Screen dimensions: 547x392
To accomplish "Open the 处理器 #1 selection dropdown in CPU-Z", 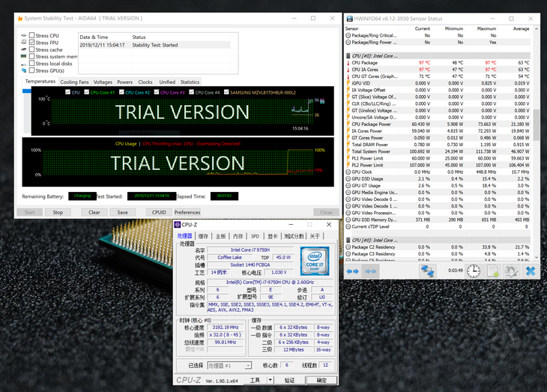I will click(x=229, y=366).
